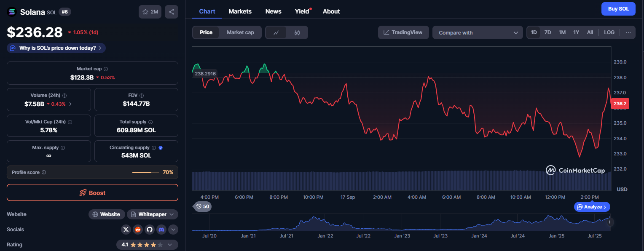Click the Total supply info icon
This screenshot has width=644, height=251.
[151, 122]
